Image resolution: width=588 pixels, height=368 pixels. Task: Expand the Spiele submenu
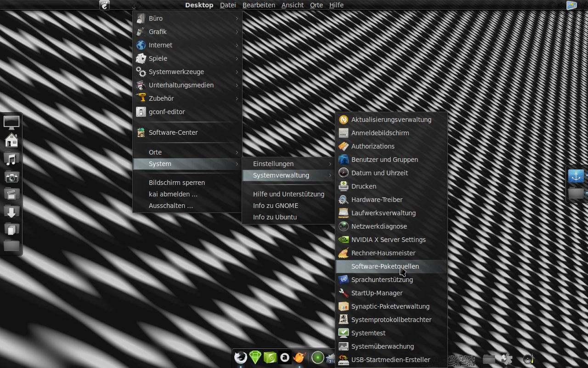click(x=187, y=58)
